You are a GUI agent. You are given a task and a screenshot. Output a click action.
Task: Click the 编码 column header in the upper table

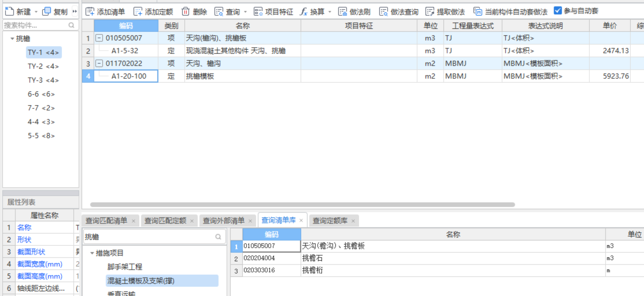(x=126, y=26)
